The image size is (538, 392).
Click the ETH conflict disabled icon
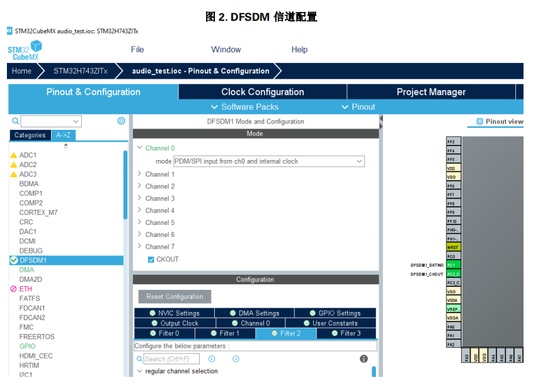tap(13, 289)
